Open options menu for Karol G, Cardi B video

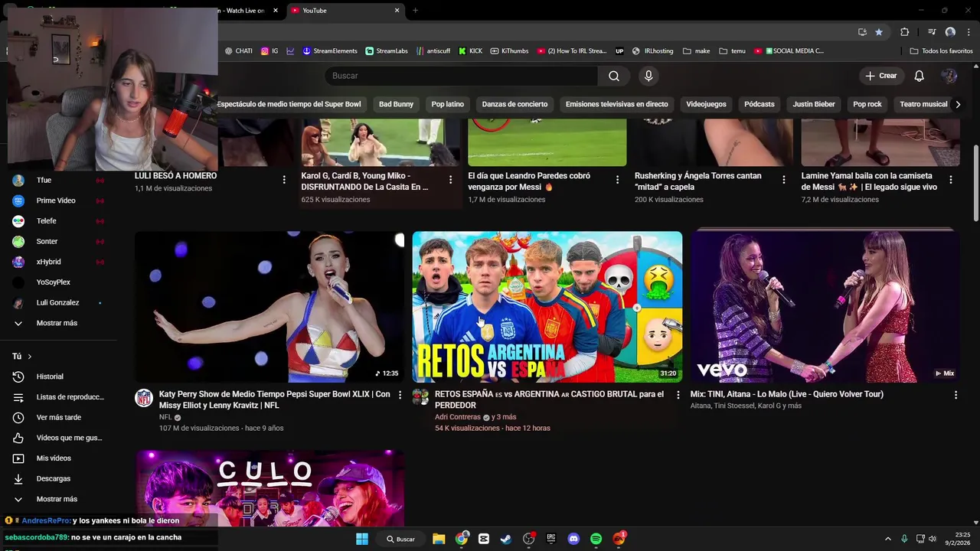[450, 180]
